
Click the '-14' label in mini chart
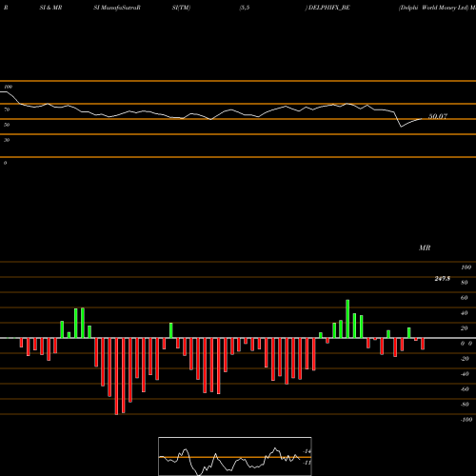pos(307,451)
